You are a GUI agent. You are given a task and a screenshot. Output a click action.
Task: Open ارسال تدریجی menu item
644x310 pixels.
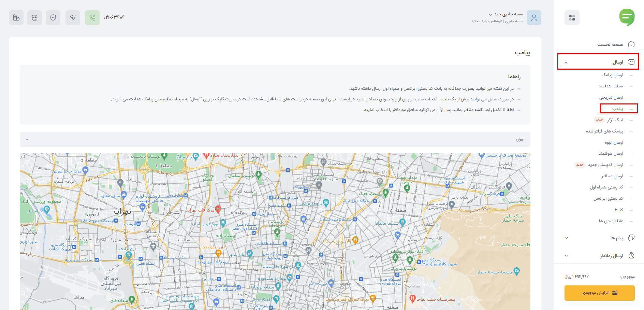tap(611, 97)
